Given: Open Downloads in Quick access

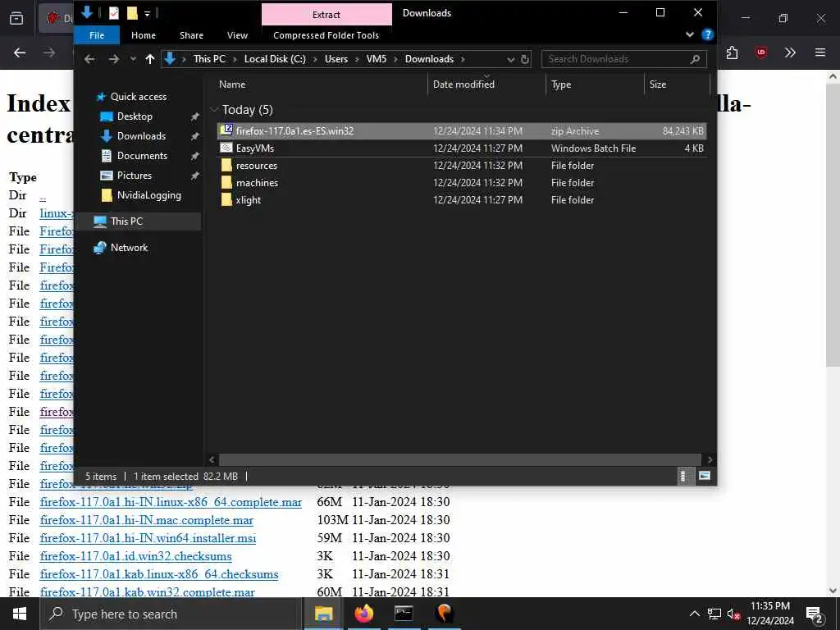Looking at the screenshot, I should [x=141, y=136].
